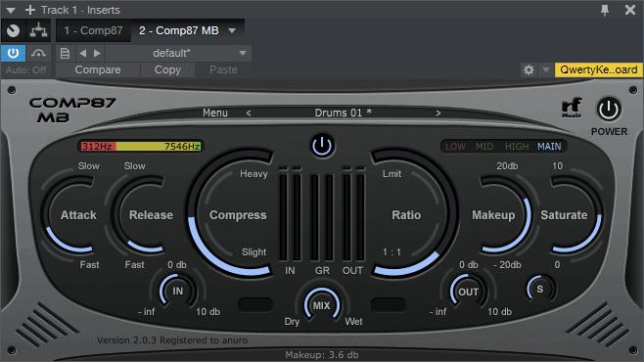644x362 pixels.
Task: Go to previous host preset arrow
Action: coord(82,54)
